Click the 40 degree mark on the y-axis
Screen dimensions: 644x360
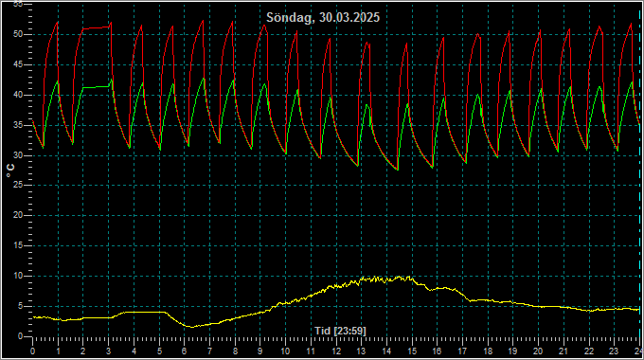(x=18, y=95)
